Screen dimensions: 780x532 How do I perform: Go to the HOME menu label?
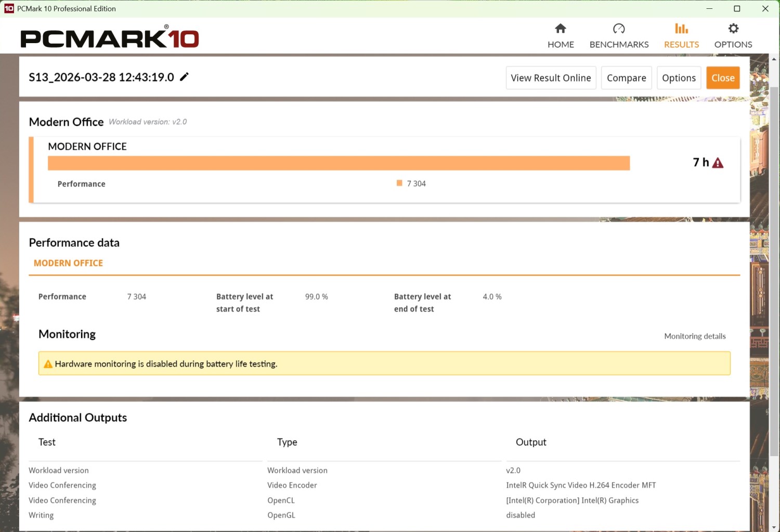(x=561, y=45)
